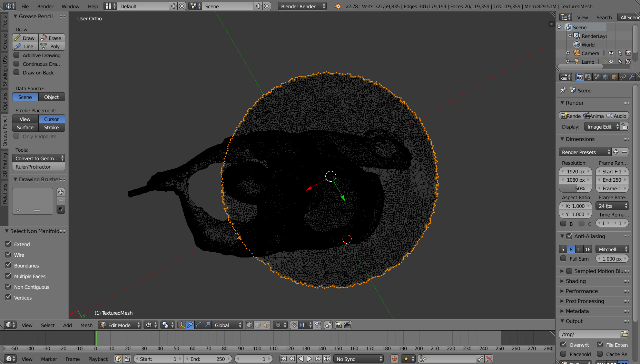Open the No Sync dropdown
This screenshot has width=640, height=364.
(x=358, y=359)
